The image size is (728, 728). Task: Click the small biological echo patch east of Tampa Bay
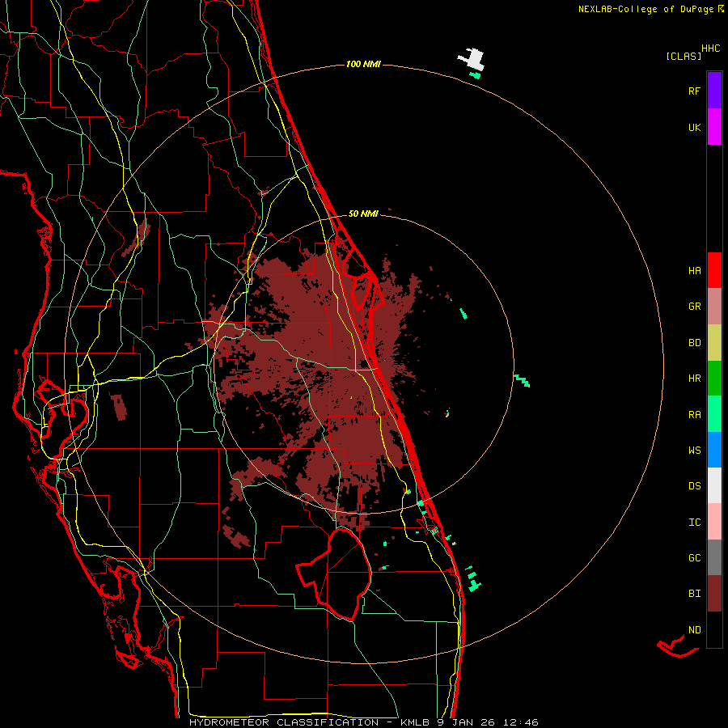pos(119,407)
